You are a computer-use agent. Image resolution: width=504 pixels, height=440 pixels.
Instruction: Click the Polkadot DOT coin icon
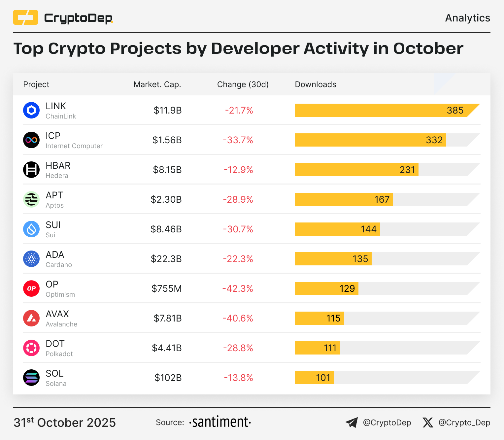coord(31,348)
